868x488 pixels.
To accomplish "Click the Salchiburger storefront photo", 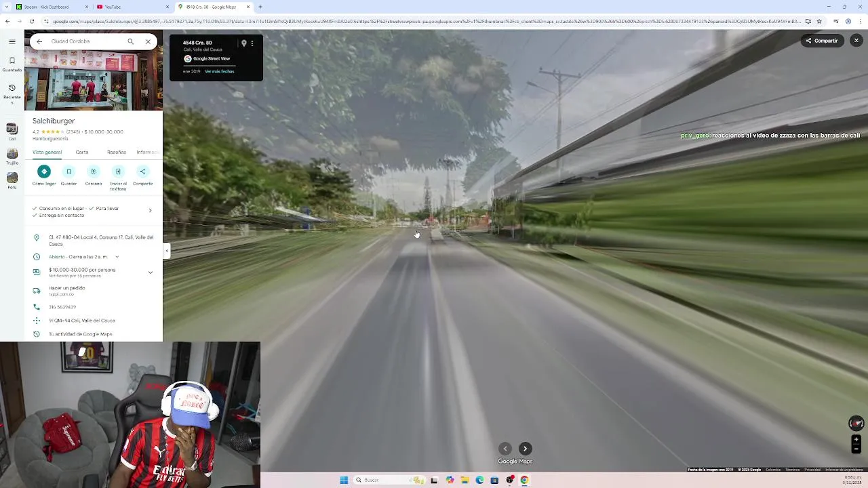I will tap(94, 80).
